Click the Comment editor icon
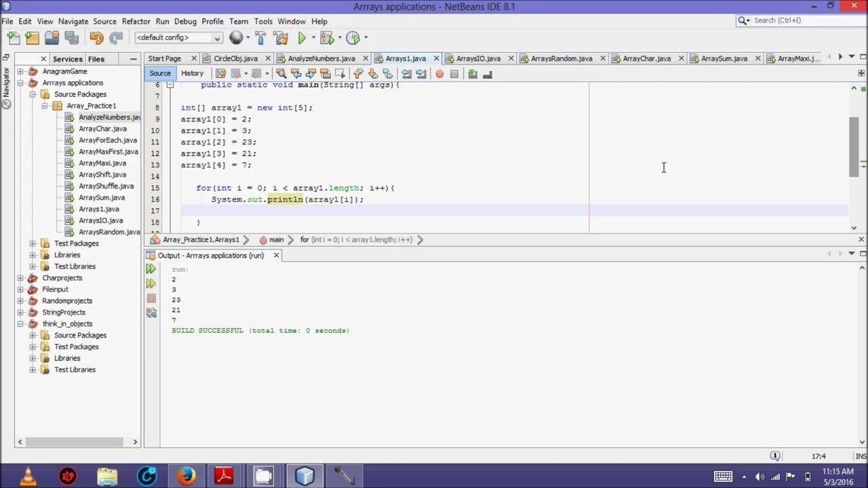This screenshot has height=488, width=868. [473, 73]
